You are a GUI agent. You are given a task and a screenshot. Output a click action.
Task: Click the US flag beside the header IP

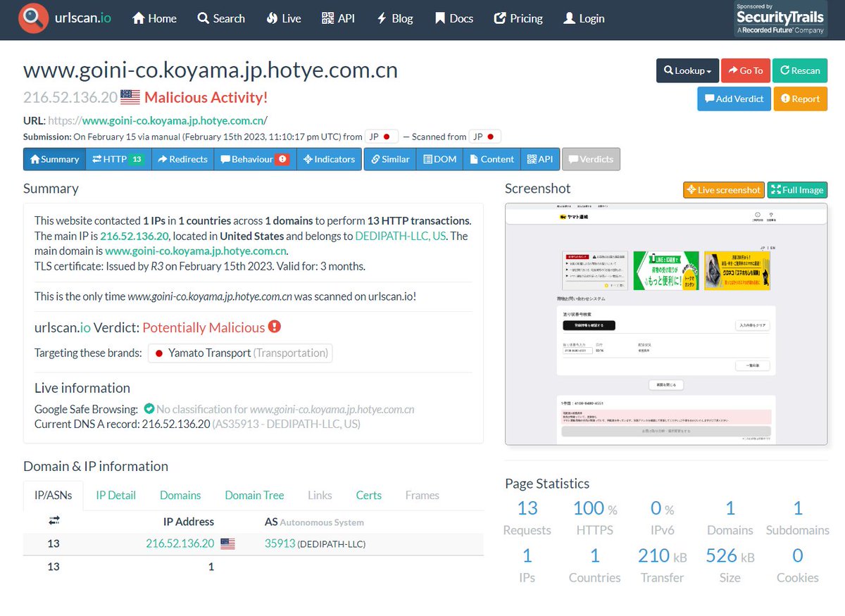point(130,97)
